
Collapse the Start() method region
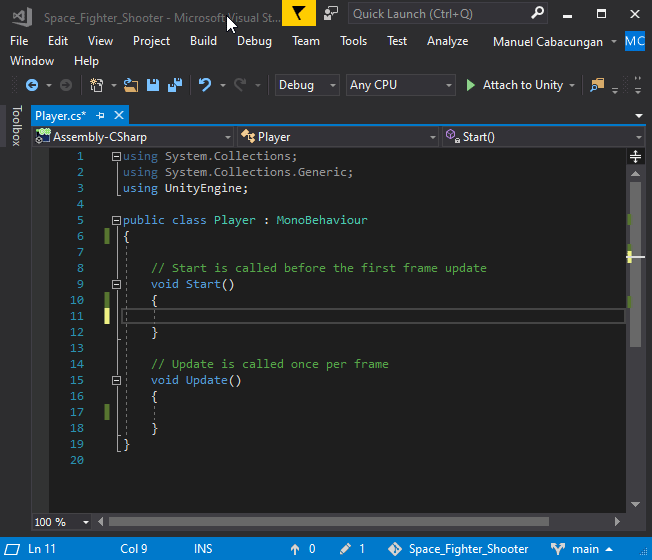(x=116, y=284)
